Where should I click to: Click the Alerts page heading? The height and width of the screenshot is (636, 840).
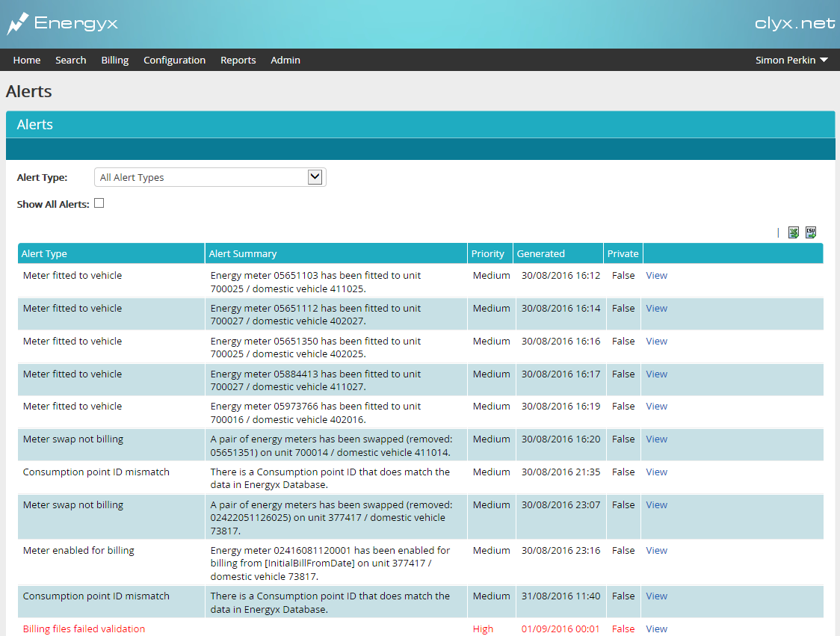[29, 92]
